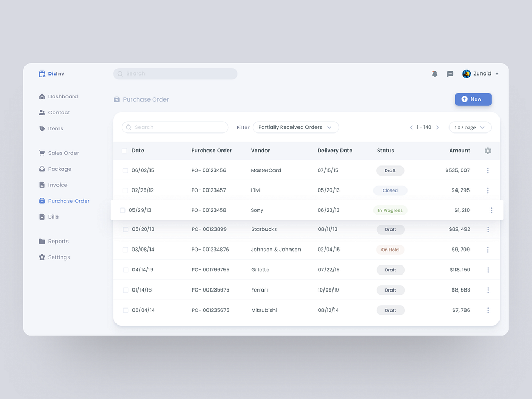The image size is (532, 399).
Task: Click the notification bell icon
Action: [x=435, y=73]
